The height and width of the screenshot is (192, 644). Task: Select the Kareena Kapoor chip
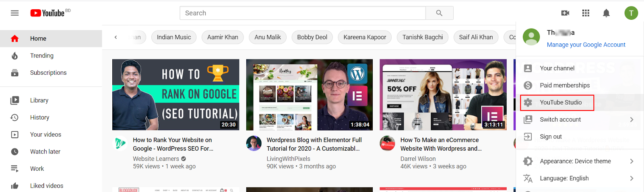pyautogui.click(x=365, y=37)
